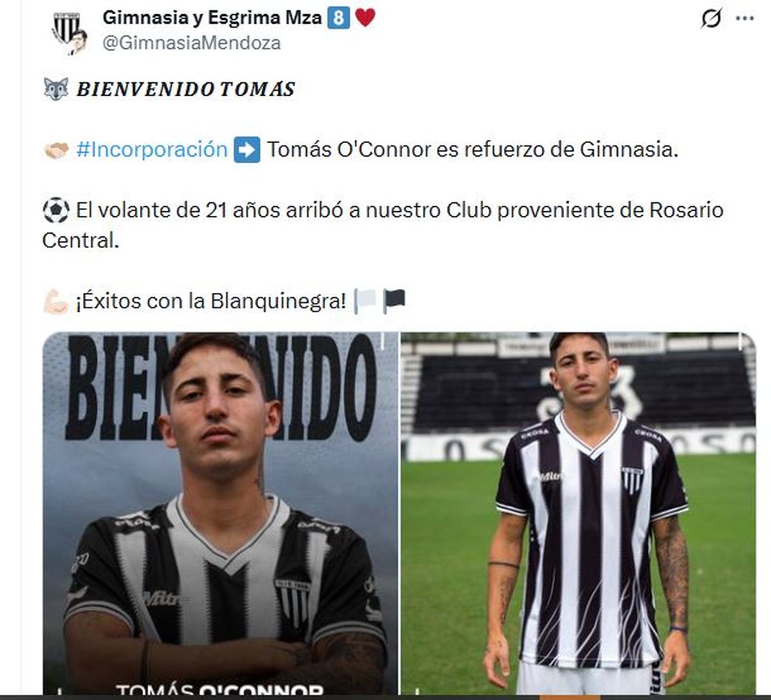Click the handshake emoji icon
The height and width of the screenshot is (700, 771).
pos(56,150)
